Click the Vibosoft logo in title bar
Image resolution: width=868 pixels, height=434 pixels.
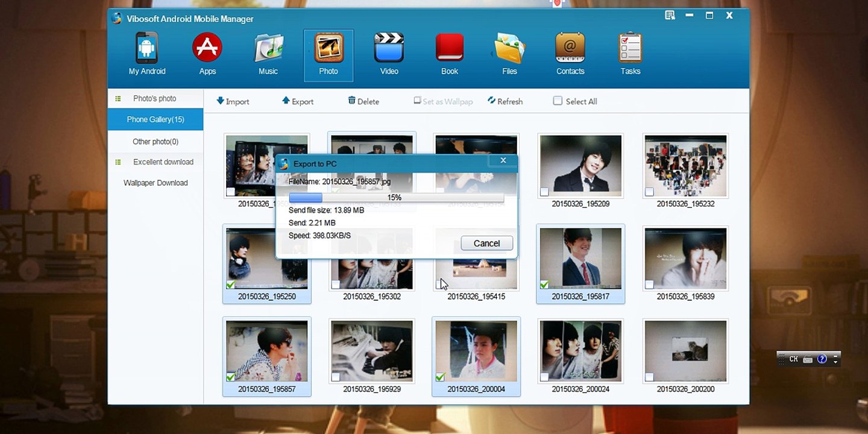[x=117, y=18]
